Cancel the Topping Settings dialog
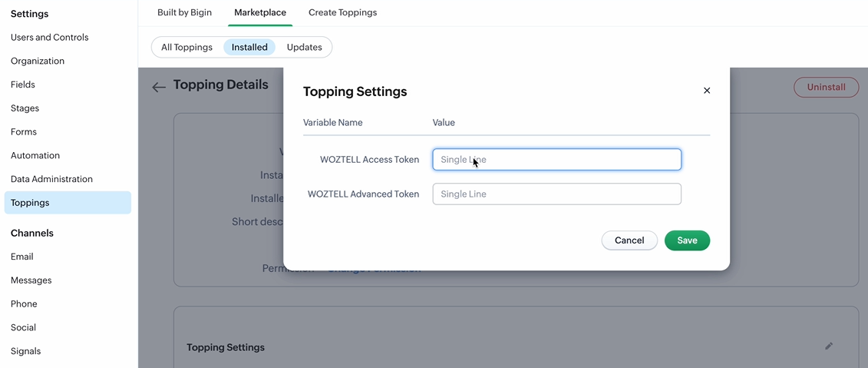The image size is (868, 368). pos(629,240)
